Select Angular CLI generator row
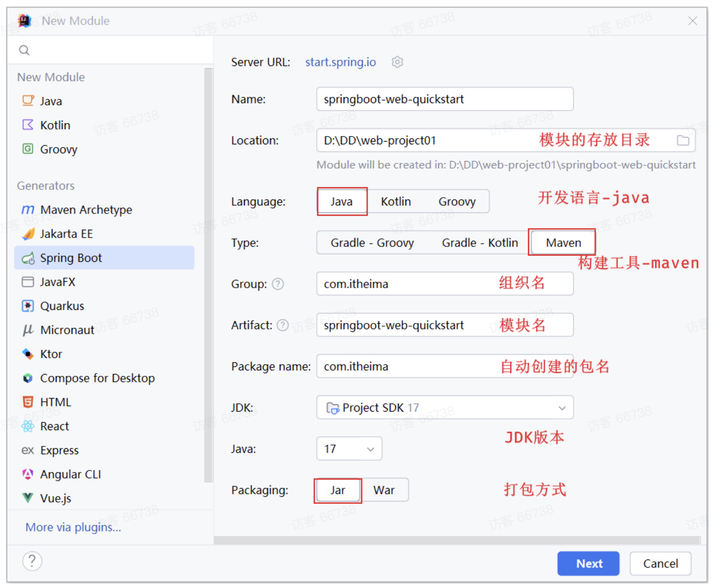The height and width of the screenshot is (588, 714). coord(104,474)
